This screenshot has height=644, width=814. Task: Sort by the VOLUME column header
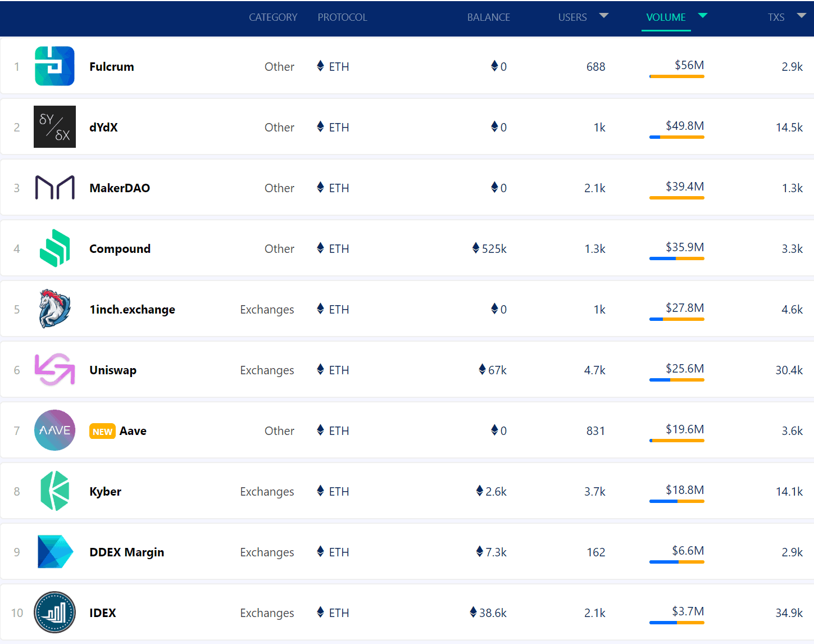666,17
